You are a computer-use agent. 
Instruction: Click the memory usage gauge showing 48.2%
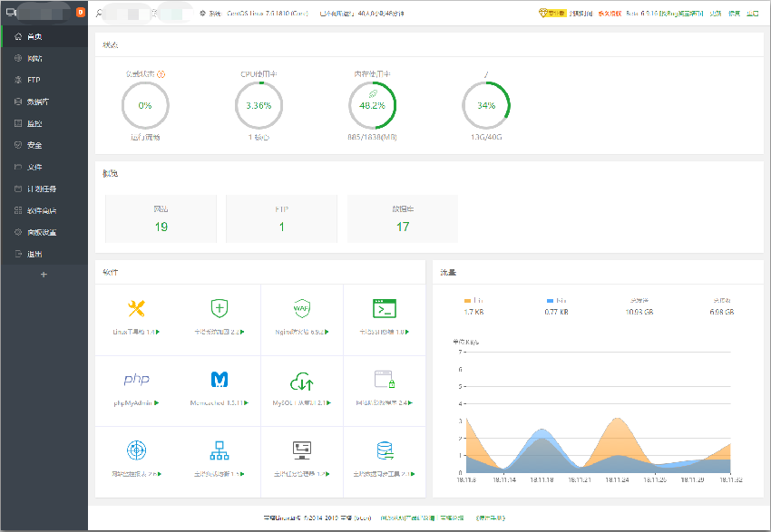point(372,106)
